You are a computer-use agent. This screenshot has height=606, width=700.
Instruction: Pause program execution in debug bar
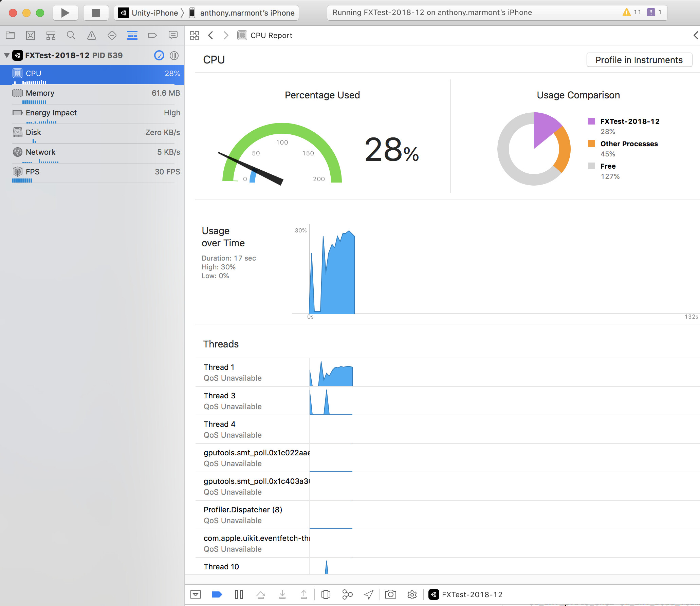tap(239, 594)
